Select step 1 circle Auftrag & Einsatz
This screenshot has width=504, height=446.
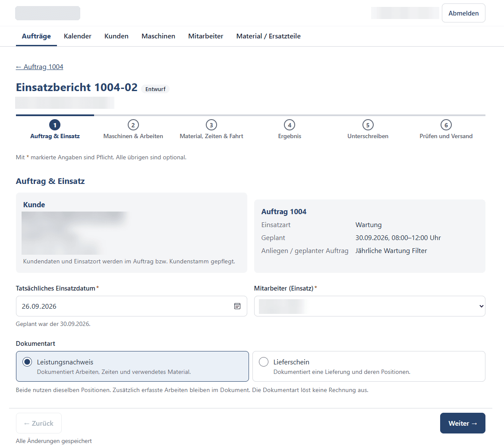pos(55,125)
